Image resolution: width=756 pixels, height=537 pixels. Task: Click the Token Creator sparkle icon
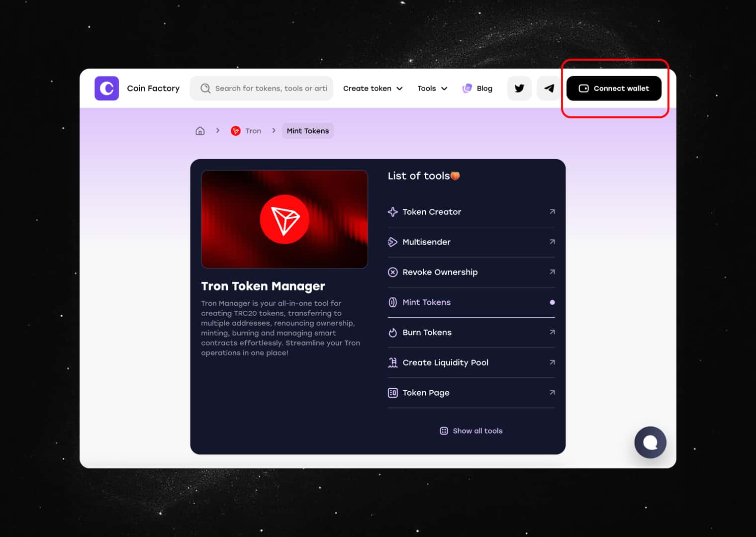click(392, 212)
